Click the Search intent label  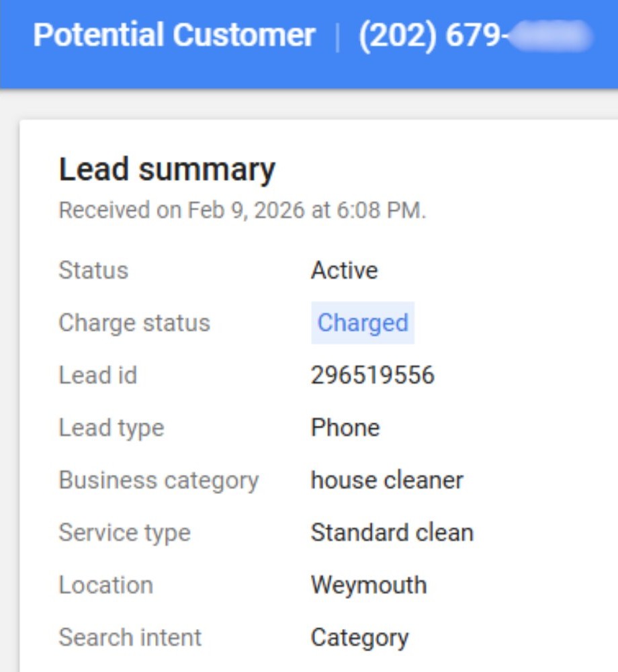click(x=130, y=638)
